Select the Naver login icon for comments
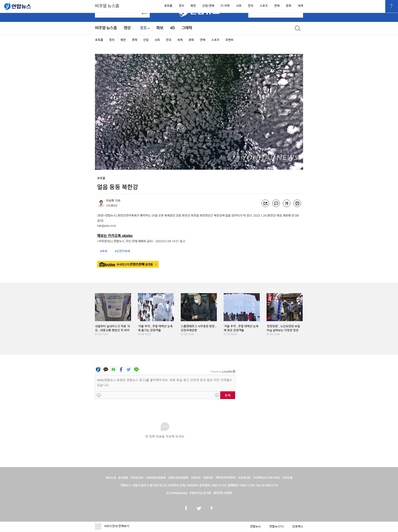 pyautogui.click(x=113, y=370)
